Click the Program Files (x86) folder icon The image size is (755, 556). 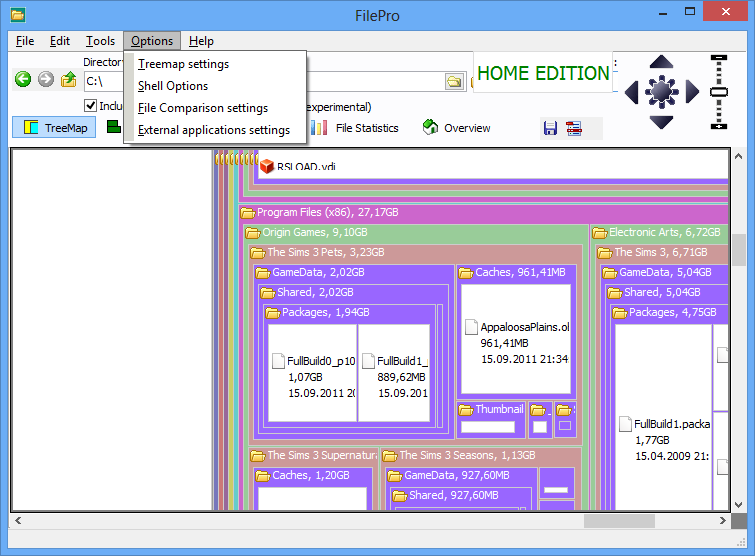coord(247,212)
